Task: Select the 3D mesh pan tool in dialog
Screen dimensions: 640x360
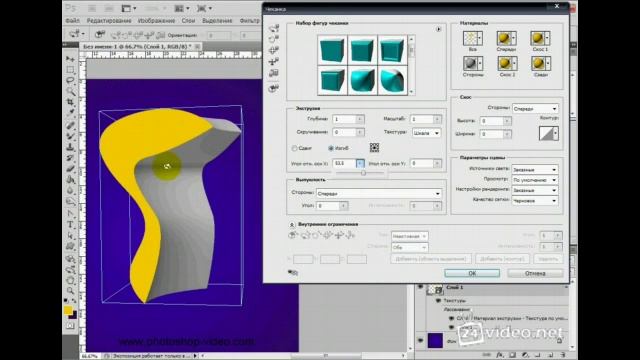Action: [x=274, y=50]
